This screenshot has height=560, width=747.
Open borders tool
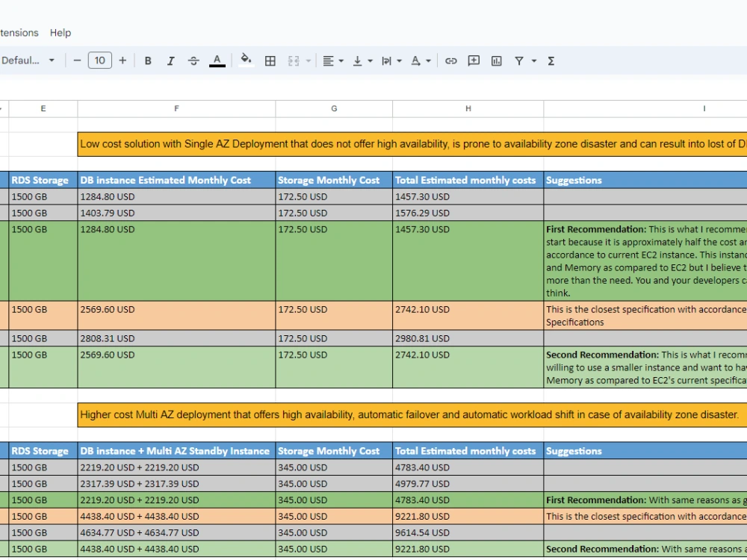coord(270,61)
